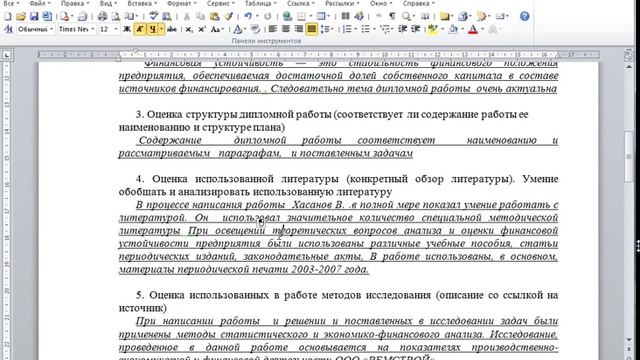The image size is (640, 360).
Task: Open the Формат menu
Action: tap(181, 3)
